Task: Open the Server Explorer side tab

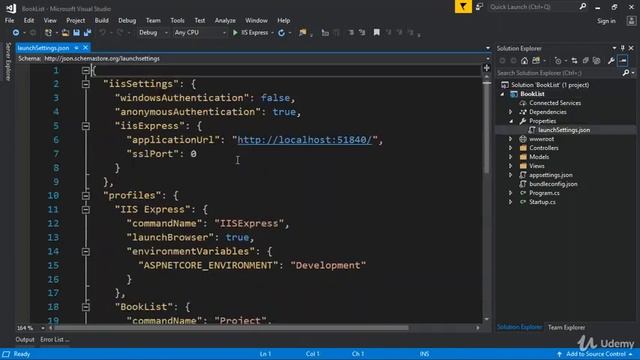Action: (x=7, y=62)
